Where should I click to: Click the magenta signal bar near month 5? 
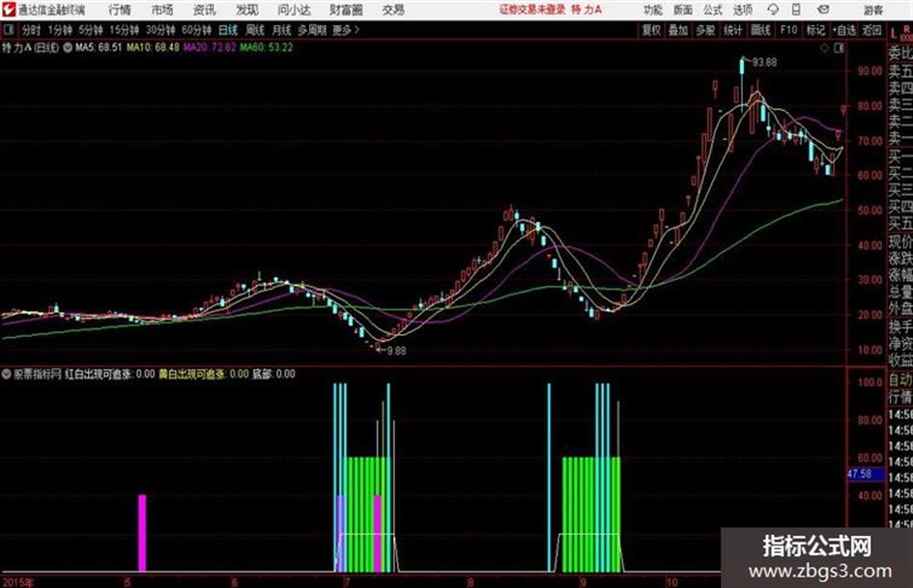pos(142,533)
